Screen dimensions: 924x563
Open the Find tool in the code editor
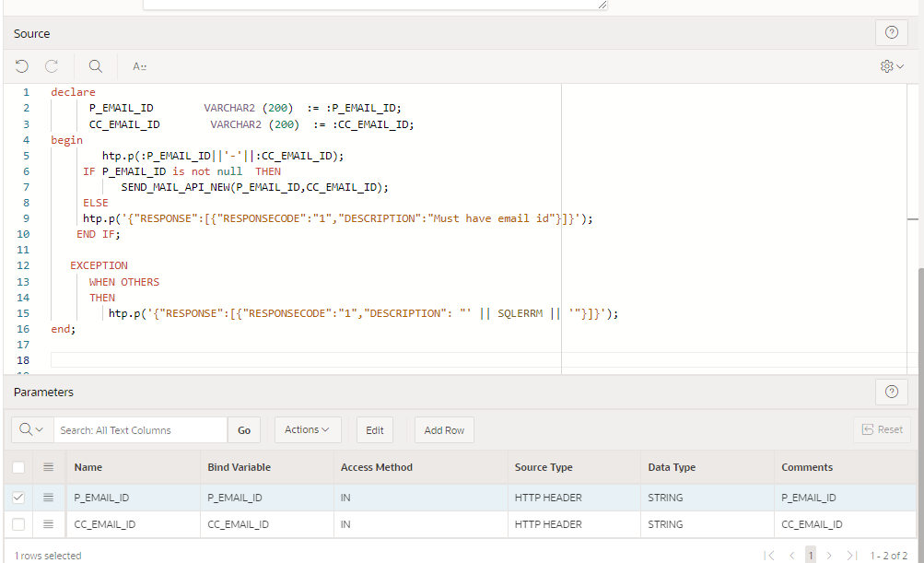[95, 65]
